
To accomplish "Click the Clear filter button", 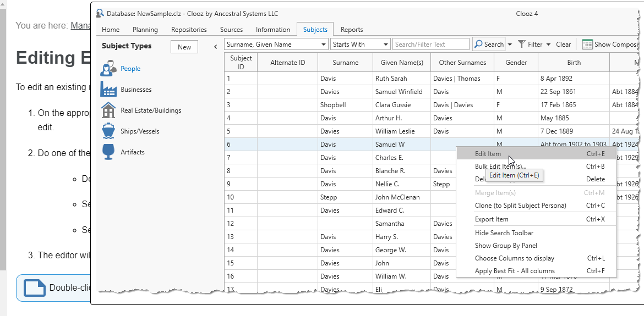I will coord(563,45).
